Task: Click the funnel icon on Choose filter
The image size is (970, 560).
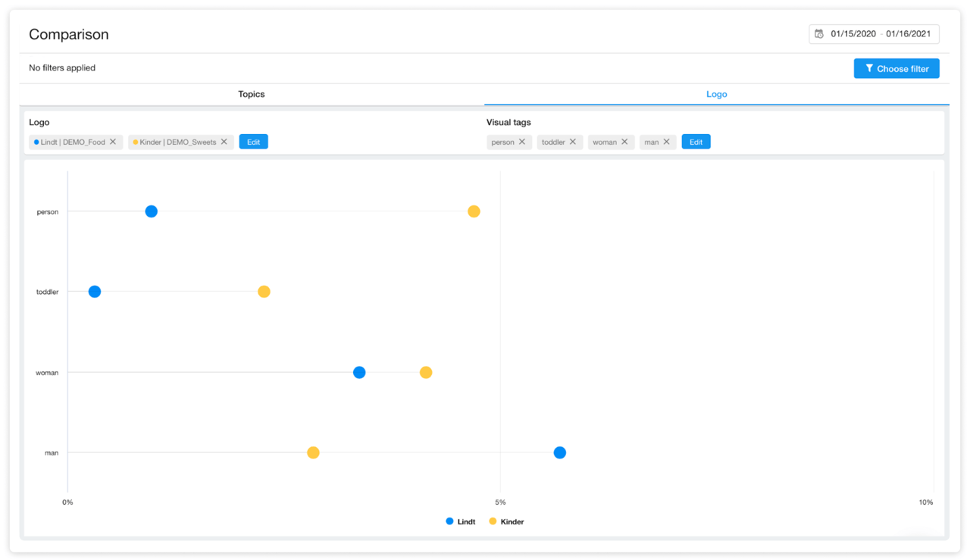Action: pyautogui.click(x=869, y=68)
